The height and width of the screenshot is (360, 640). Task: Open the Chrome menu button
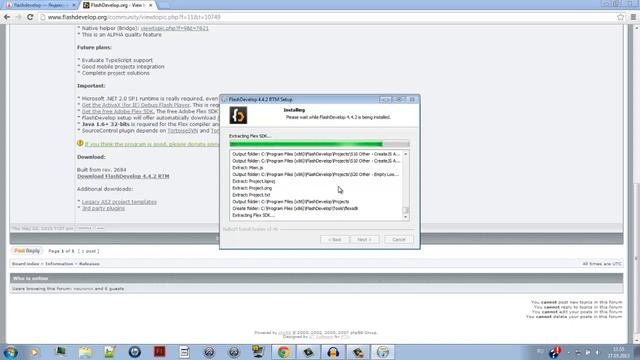point(633,17)
